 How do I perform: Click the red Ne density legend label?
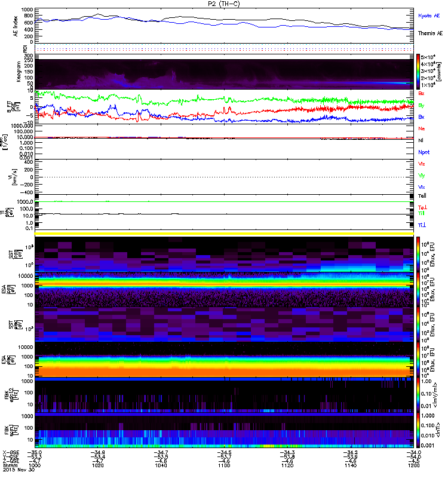422,129
